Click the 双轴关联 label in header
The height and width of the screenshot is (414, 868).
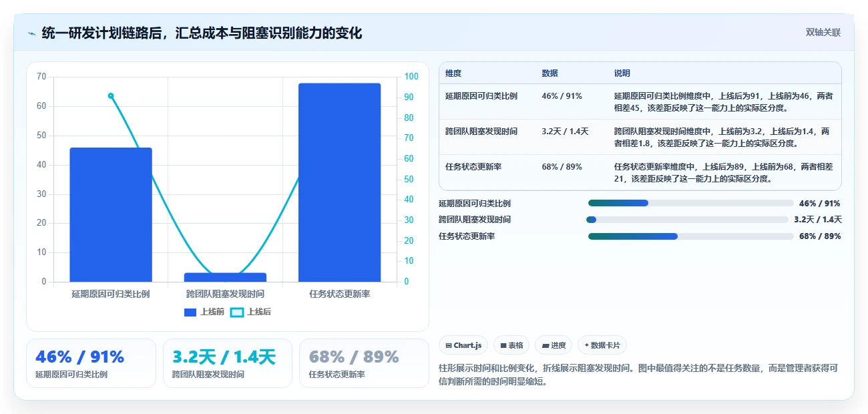pos(823,32)
